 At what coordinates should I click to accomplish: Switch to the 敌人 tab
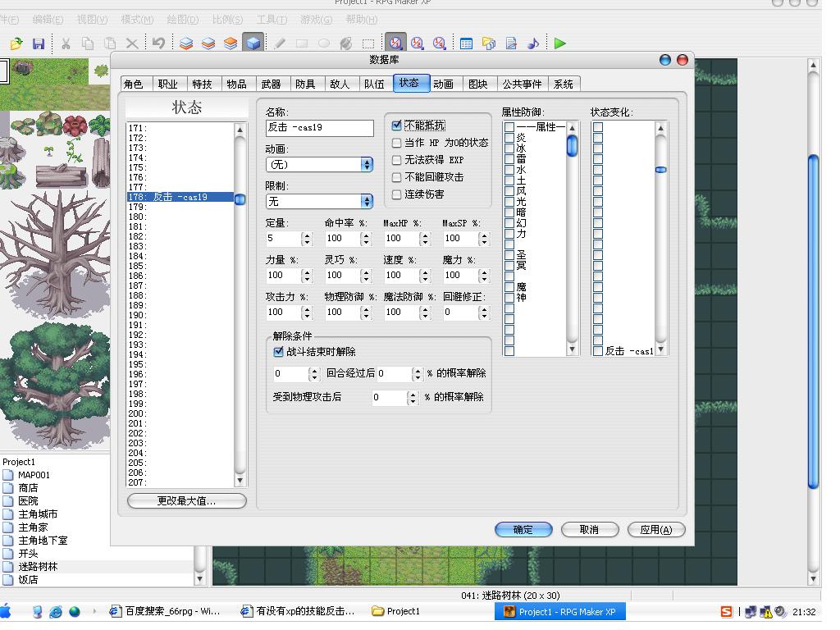(x=340, y=84)
